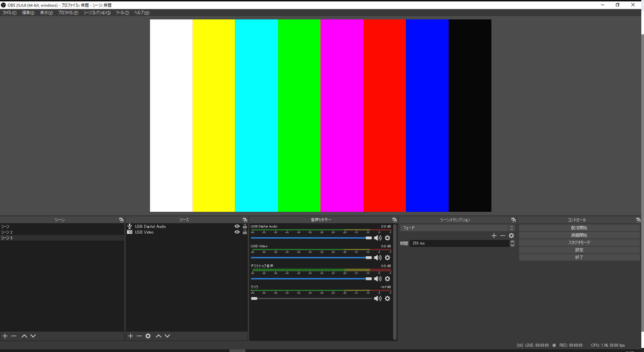Viewport: 644px width, 352px height.
Task: Decrease transition duration with down arrow
Action: point(513,245)
